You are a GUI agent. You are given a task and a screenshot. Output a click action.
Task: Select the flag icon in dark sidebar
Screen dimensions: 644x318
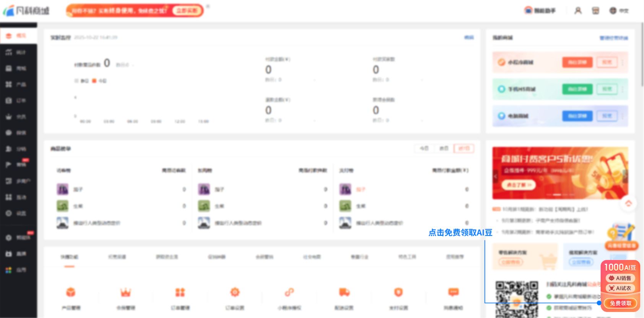[9, 165]
